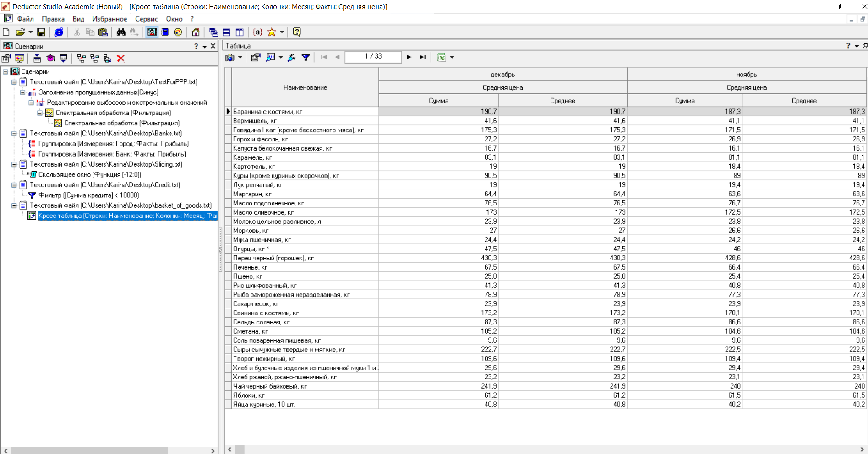Open the Избранное menu

point(109,19)
